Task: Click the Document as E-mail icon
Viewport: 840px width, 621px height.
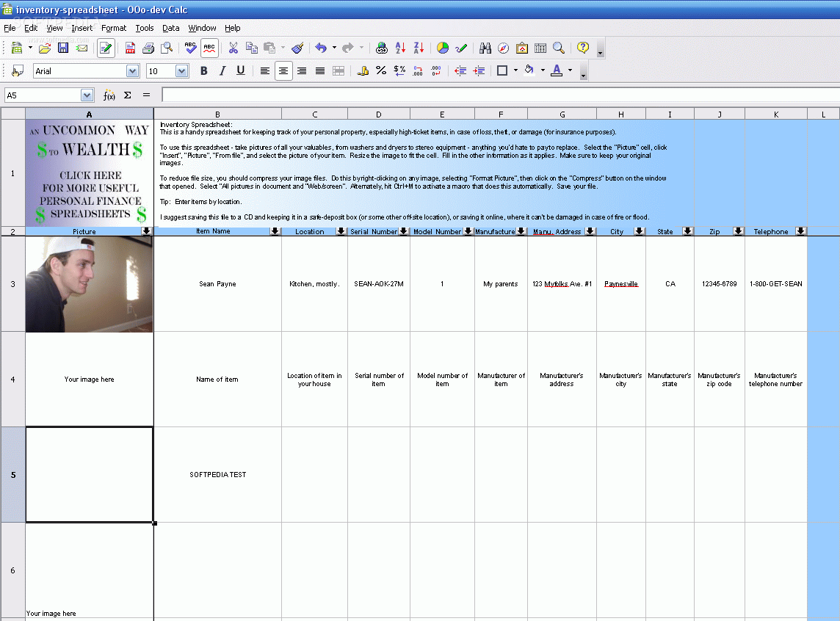Action: (82, 48)
